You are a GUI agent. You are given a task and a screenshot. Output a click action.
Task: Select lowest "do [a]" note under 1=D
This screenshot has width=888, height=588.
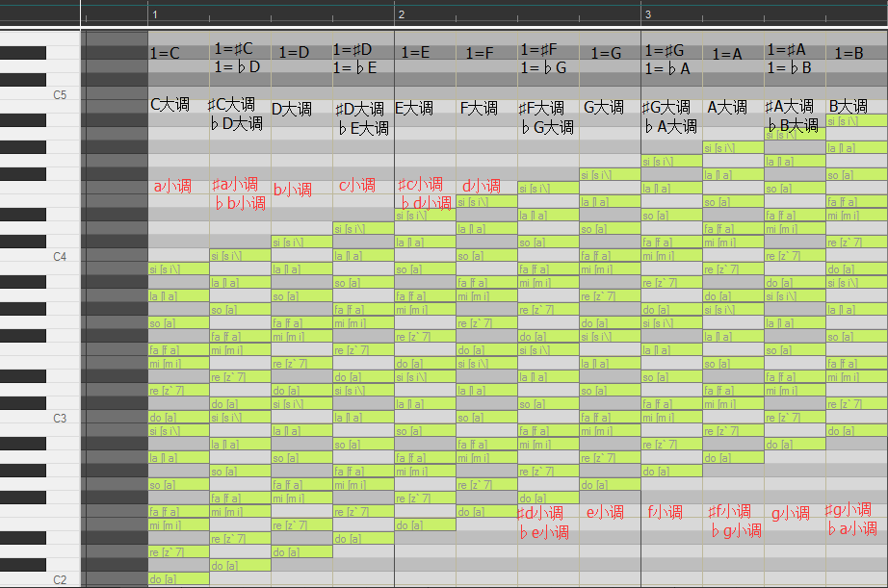point(301,551)
